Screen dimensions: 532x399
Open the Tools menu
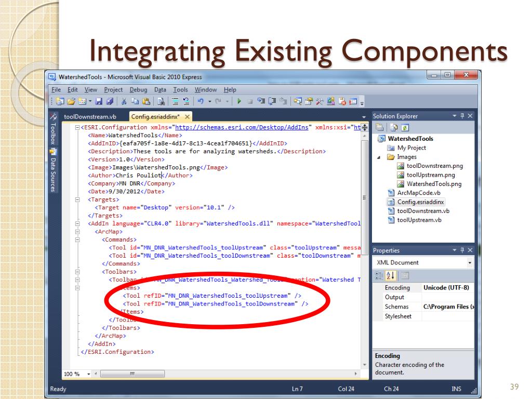[180, 89]
